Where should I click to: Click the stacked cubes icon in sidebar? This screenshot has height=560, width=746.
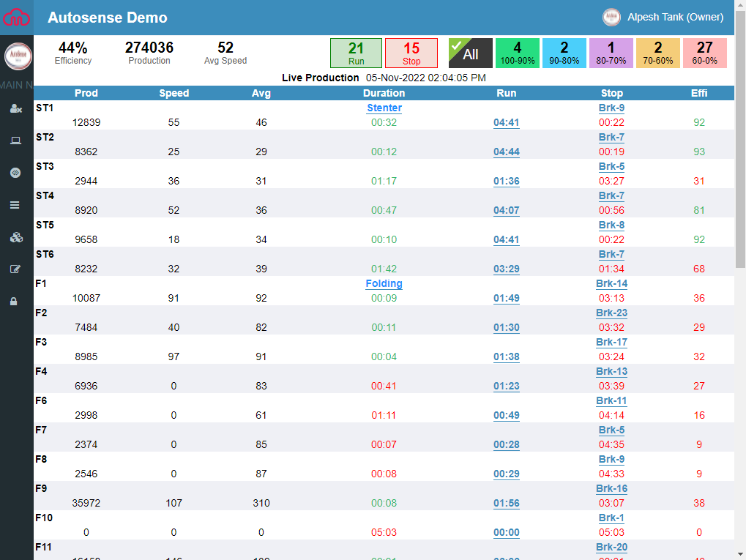tap(15, 237)
